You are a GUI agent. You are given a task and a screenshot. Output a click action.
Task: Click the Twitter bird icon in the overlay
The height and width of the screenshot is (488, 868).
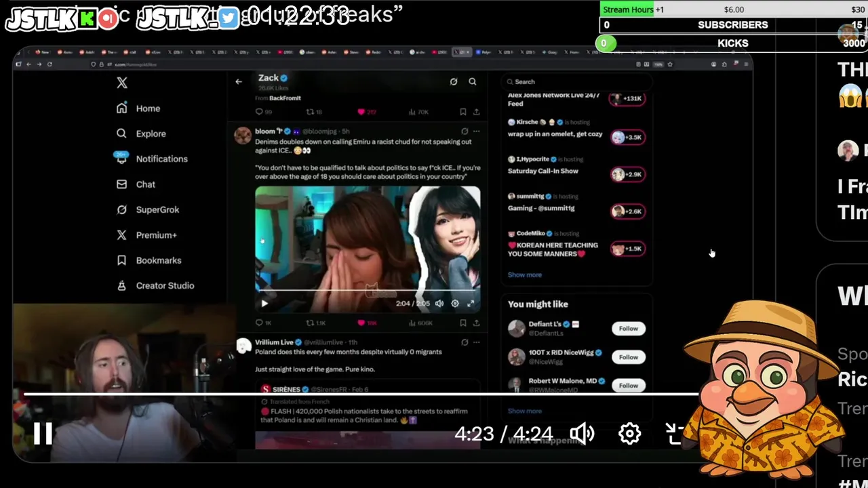(229, 19)
